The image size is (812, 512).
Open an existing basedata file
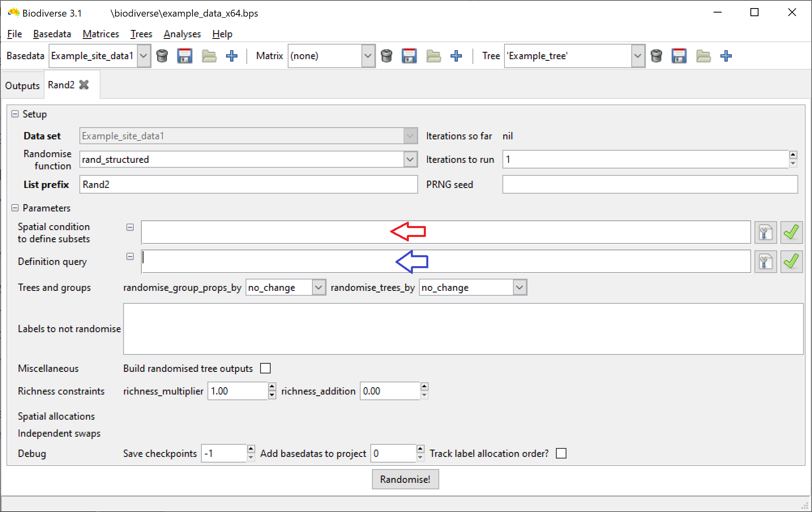209,56
